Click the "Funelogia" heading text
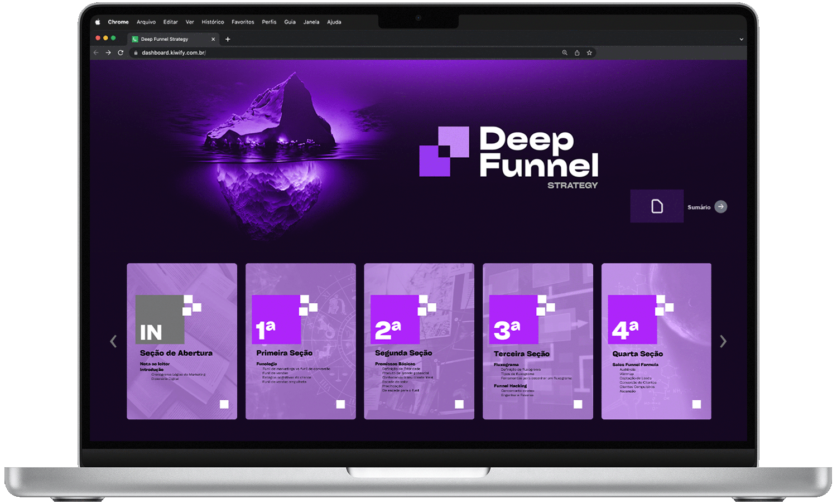 pos(267,364)
